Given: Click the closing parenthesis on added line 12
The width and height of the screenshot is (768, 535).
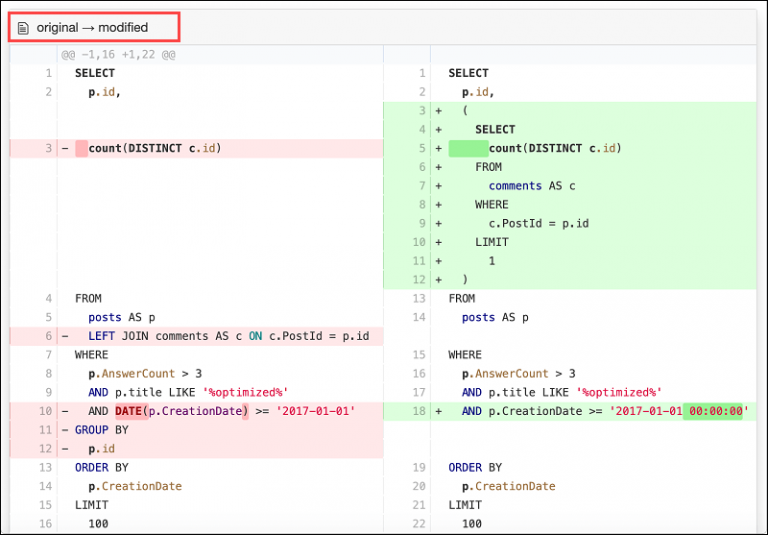Looking at the screenshot, I should point(465,279).
